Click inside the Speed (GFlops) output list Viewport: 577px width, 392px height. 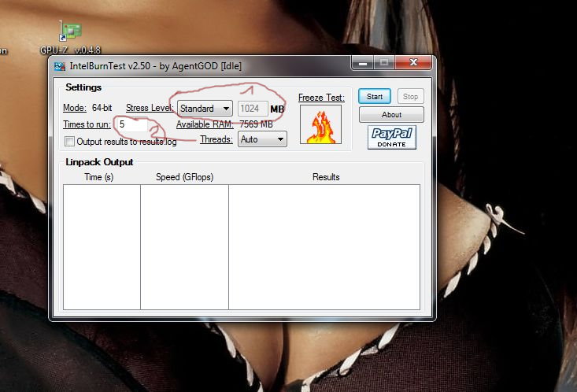click(x=184, y=247)
